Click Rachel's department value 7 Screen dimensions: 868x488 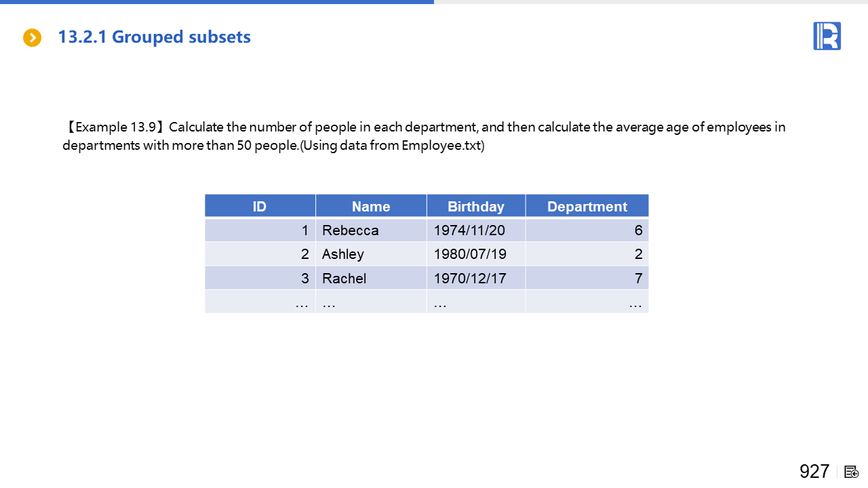[637, 278]
